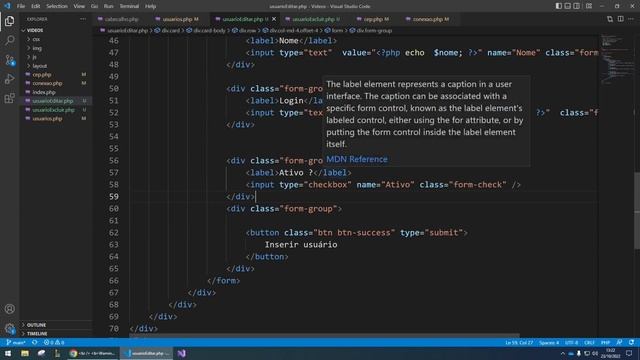Open Explorer panel more actions ellipsis

click(83, 19)
